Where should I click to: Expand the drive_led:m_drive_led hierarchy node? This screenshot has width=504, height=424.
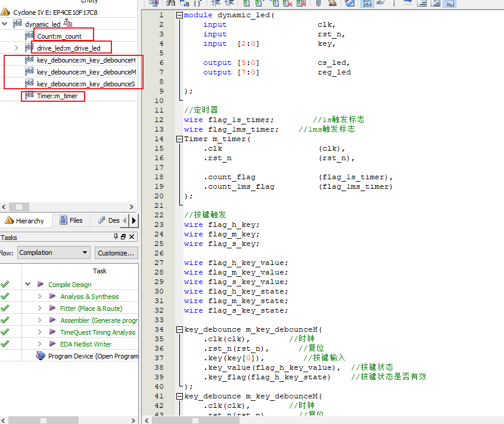click(x=16, y=48)
